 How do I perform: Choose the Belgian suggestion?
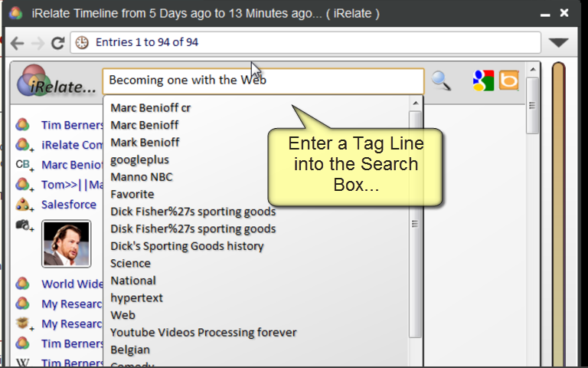(x=130, y=350)
